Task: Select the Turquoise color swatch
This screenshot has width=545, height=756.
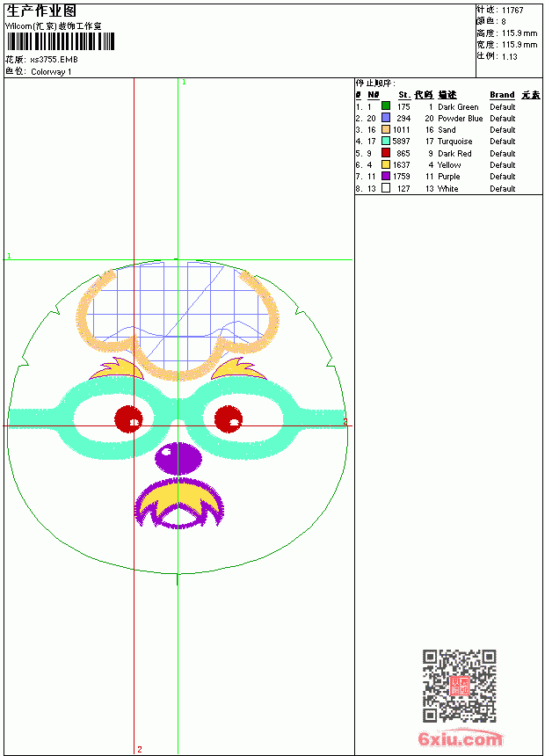Action: click(x=386, y=141)
